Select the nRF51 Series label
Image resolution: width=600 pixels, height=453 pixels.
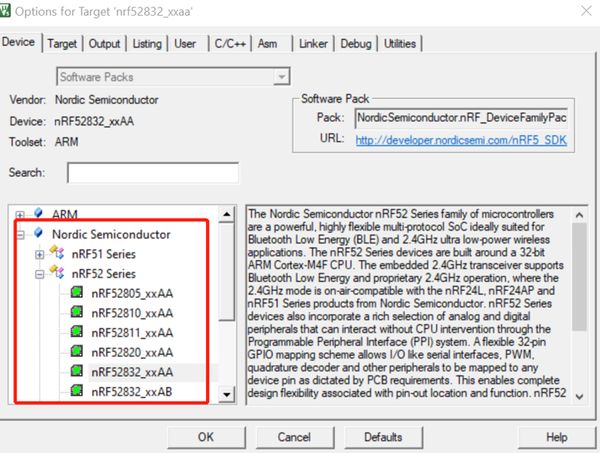coord(104,254)
